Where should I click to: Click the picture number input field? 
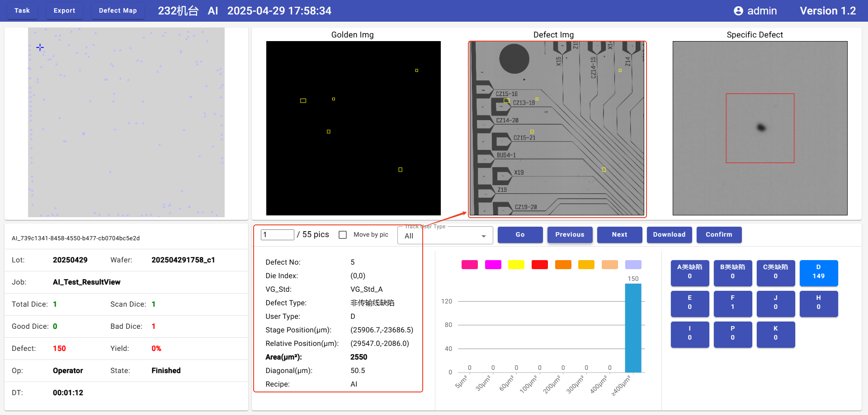[x=277, y=235]
